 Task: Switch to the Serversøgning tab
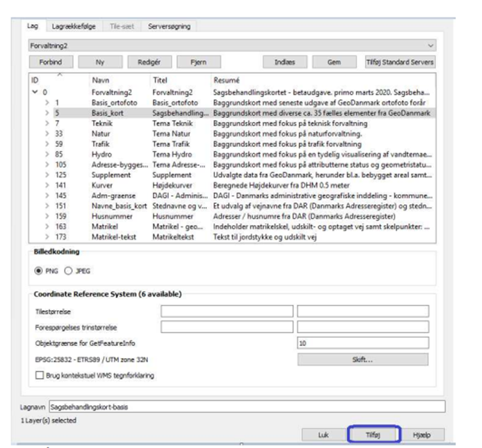coord(169,27)
